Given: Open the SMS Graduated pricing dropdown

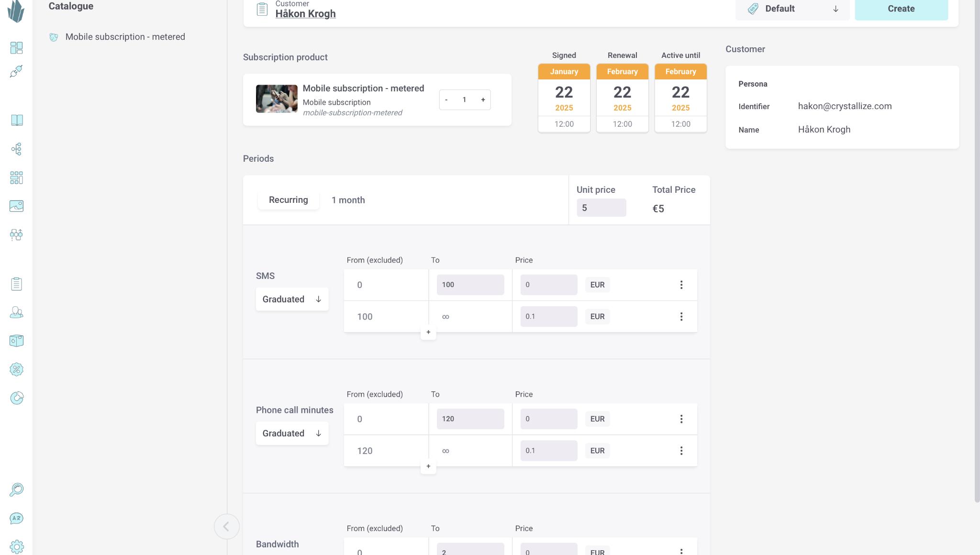Looking at the screenshot, I should 292,299.
